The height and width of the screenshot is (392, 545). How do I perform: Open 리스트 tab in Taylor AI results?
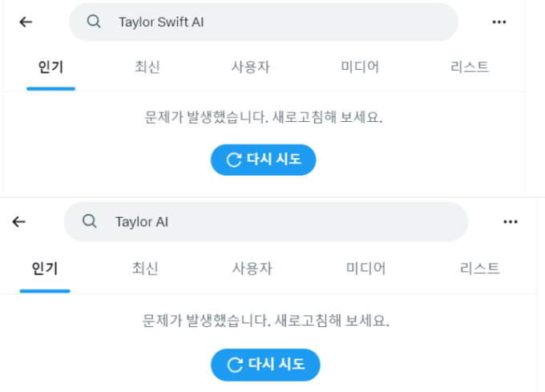pyautogui.click(x=479, y=269)
